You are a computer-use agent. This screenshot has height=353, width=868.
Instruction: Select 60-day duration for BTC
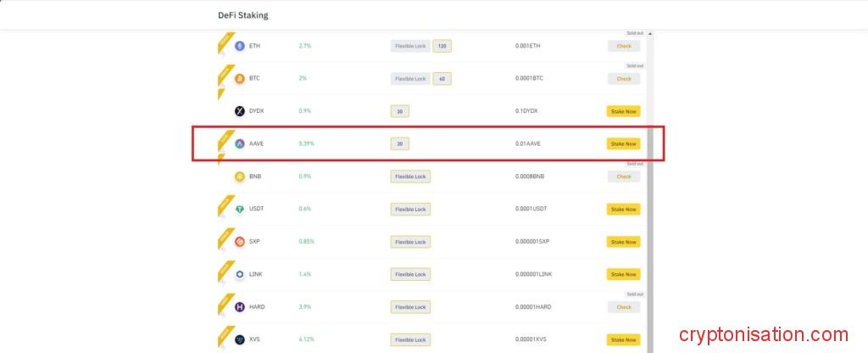point(442,79)
